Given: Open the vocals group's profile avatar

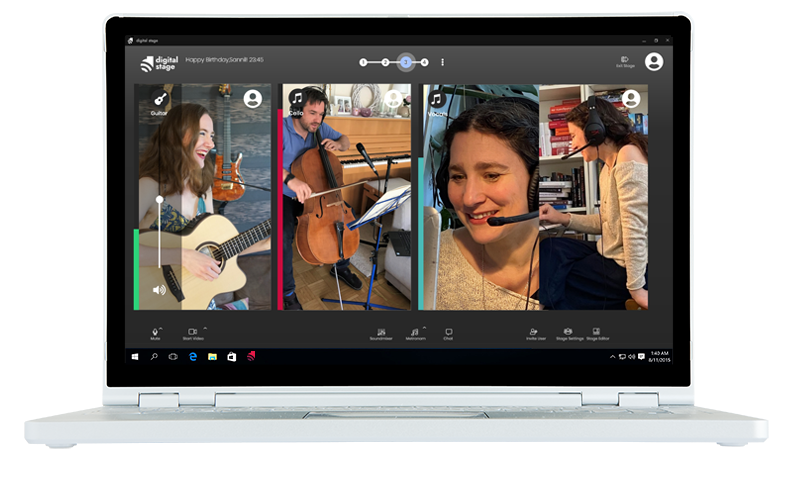Looking at the screenshot, I should [631, 98].
